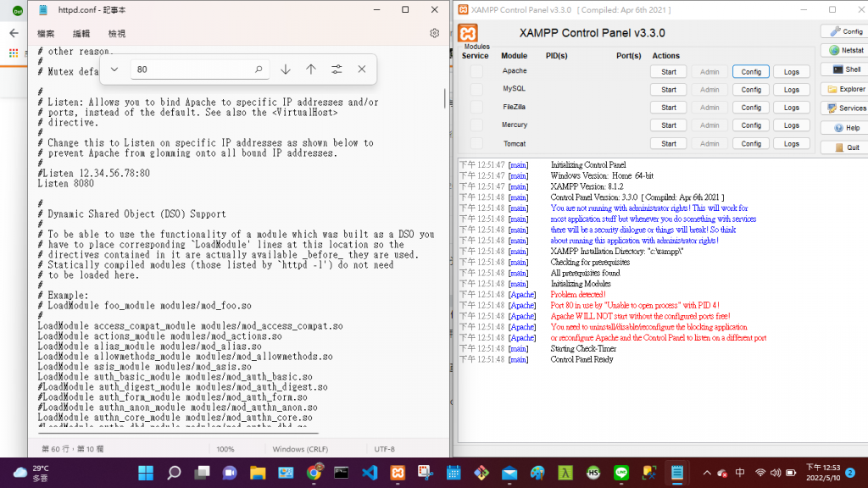Open LINE app from taskbar
The width and height of the screenshot is (868, 488).
(621, 473)
